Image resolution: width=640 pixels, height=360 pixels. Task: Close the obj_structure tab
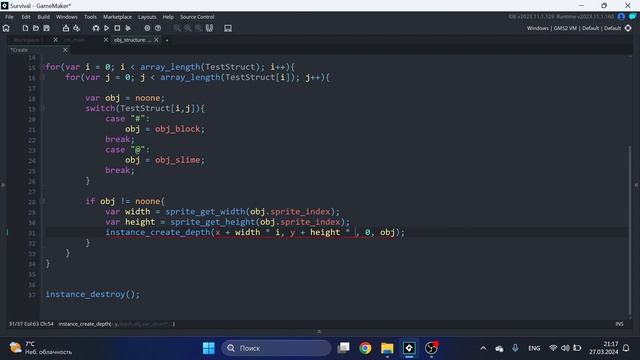(x=156, y=40)
